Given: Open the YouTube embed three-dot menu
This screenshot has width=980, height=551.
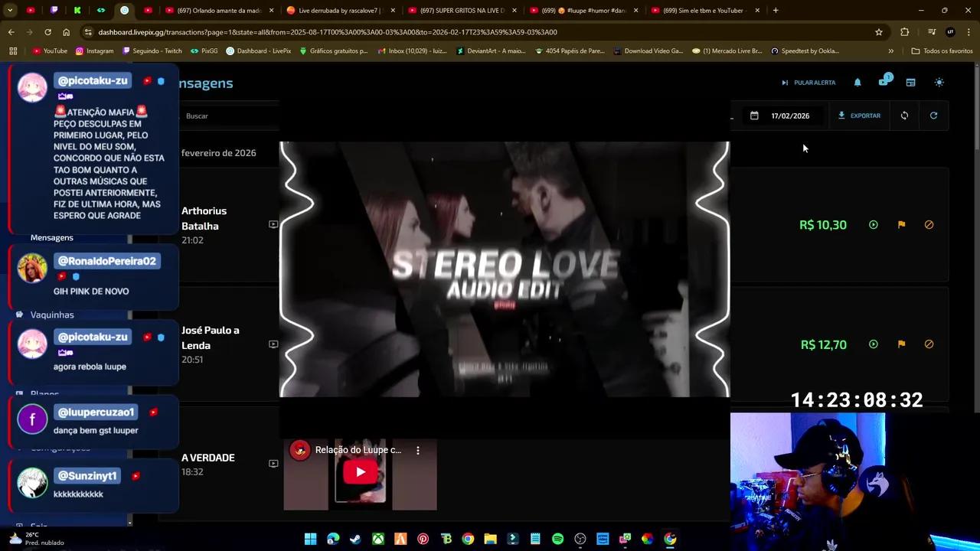Looking at the screenshot, I should pyautogui.click(x=418, y=450).
